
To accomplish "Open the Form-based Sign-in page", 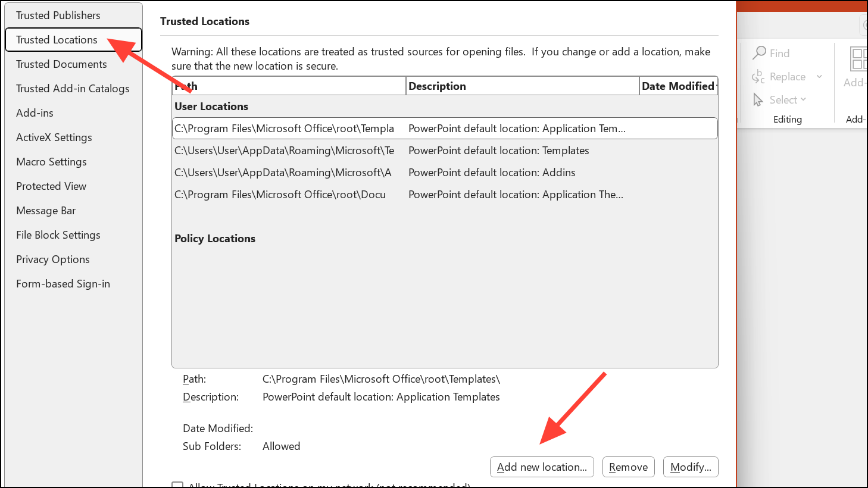I will pyautogui.click(x=63, y=283).
